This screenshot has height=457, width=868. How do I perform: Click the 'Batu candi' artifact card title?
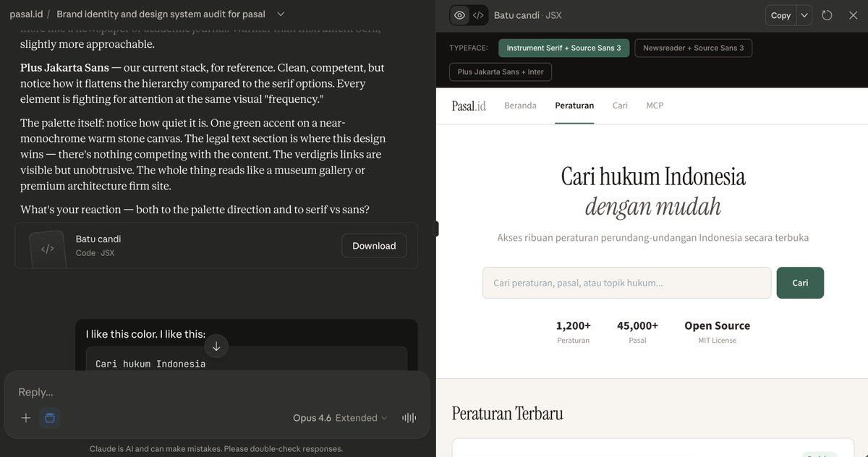point(98,239)
